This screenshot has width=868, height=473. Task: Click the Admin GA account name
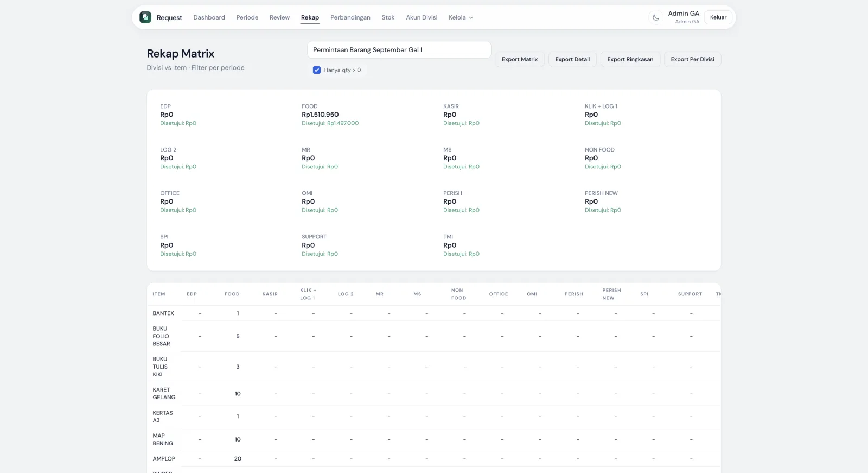click(684, 14)
